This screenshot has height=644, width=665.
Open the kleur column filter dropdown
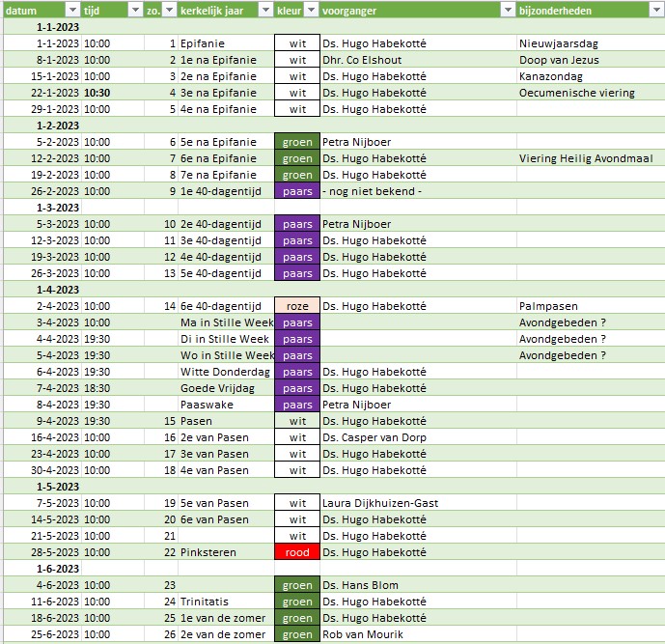click(x=312, y=11)
